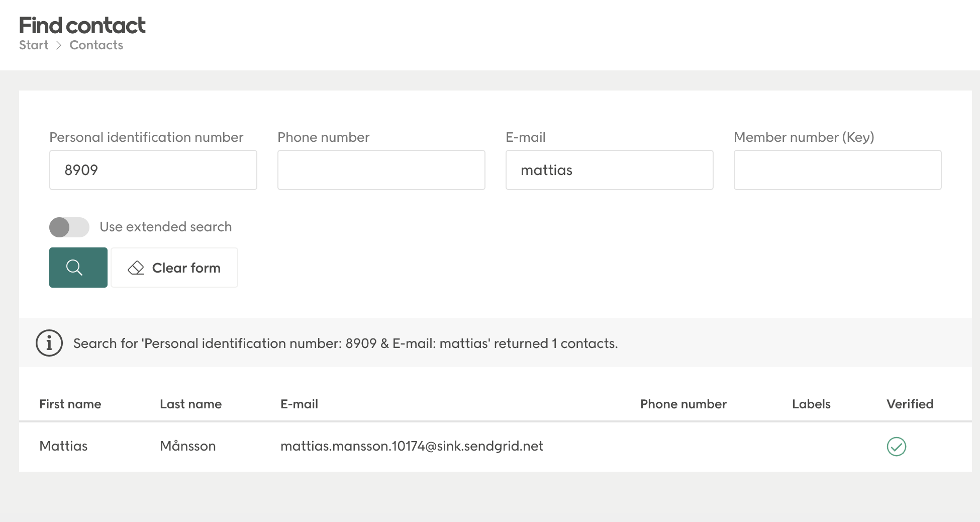Click the search magnifier button
Viewport: 980px width, 522px height.
coord(78,267)
